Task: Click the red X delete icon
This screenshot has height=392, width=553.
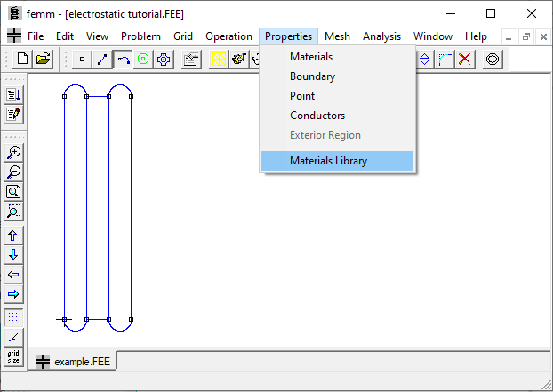Action: tap(465, 59)
